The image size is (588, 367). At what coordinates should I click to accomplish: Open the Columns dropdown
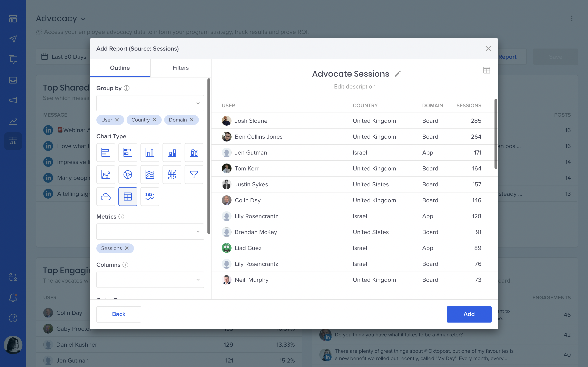[150, 280]
